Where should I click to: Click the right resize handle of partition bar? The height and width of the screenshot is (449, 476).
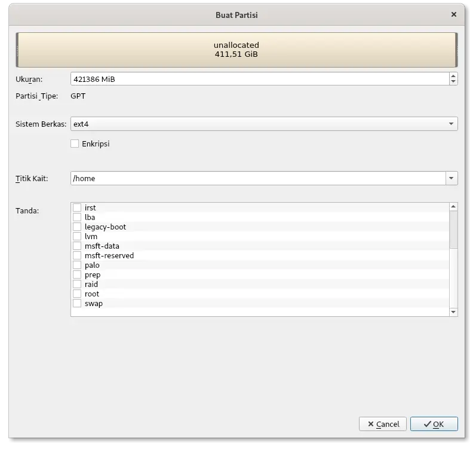pyautogui.click(x=456, y=50)
